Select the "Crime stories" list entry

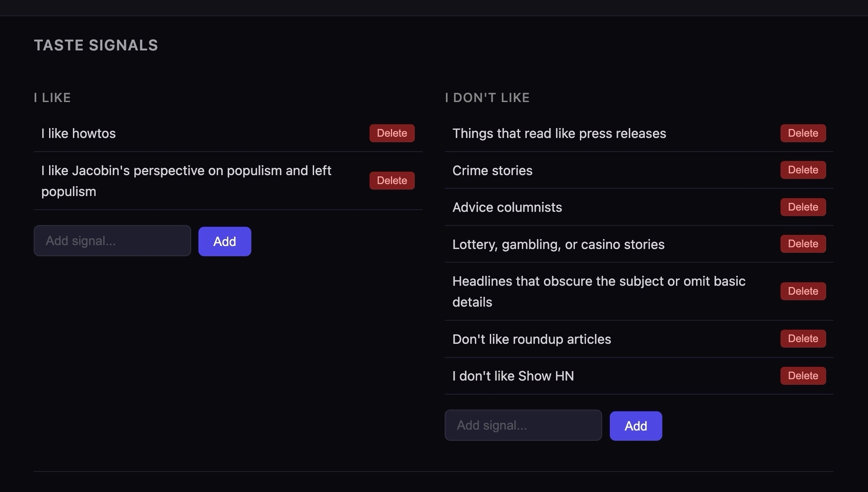[x=492, y=170]
